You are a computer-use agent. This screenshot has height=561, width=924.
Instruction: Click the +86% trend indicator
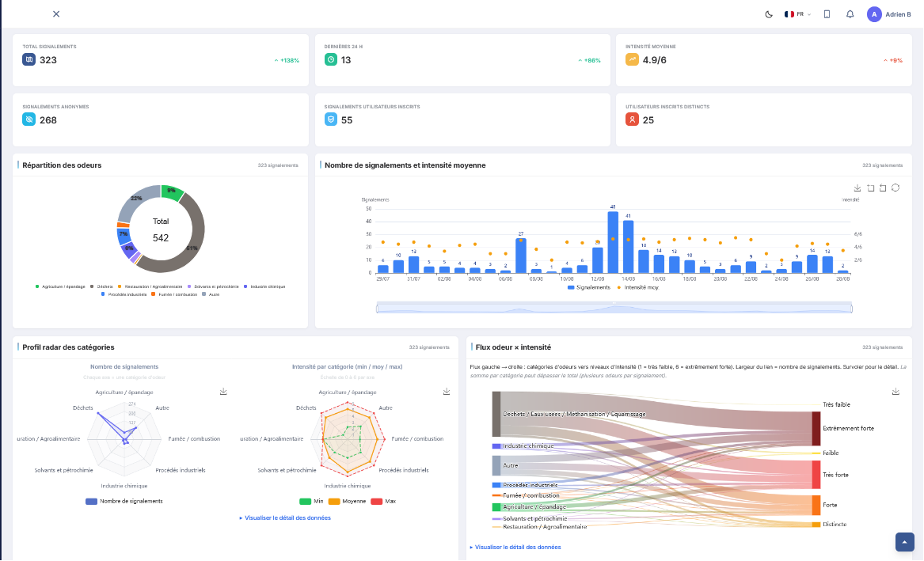click(589, 61)
